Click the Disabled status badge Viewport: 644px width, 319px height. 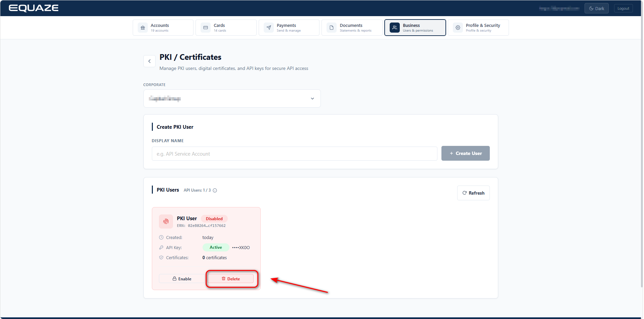coord(214,219)
